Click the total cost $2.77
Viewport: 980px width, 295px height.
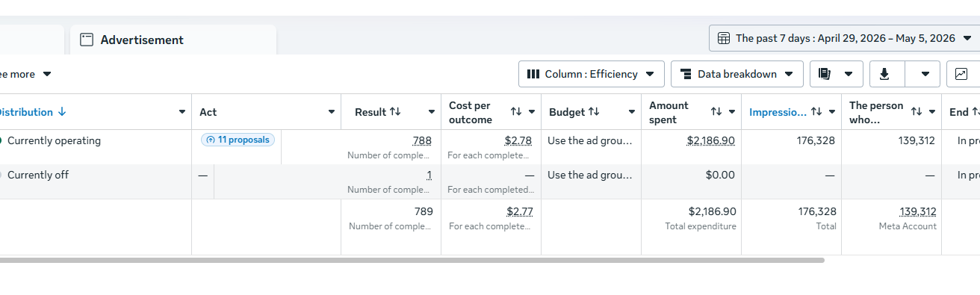tap(520, 211)
